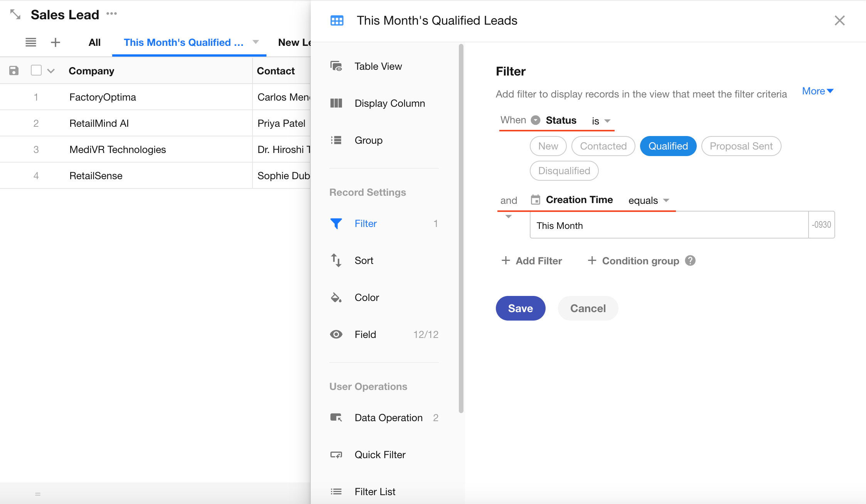866x504 pixels.
Task: Open the Field visibility settings
Action: (365, 334)
